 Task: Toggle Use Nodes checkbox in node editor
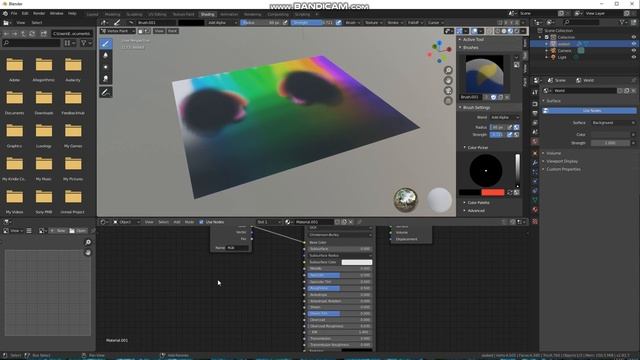point(201,222)
